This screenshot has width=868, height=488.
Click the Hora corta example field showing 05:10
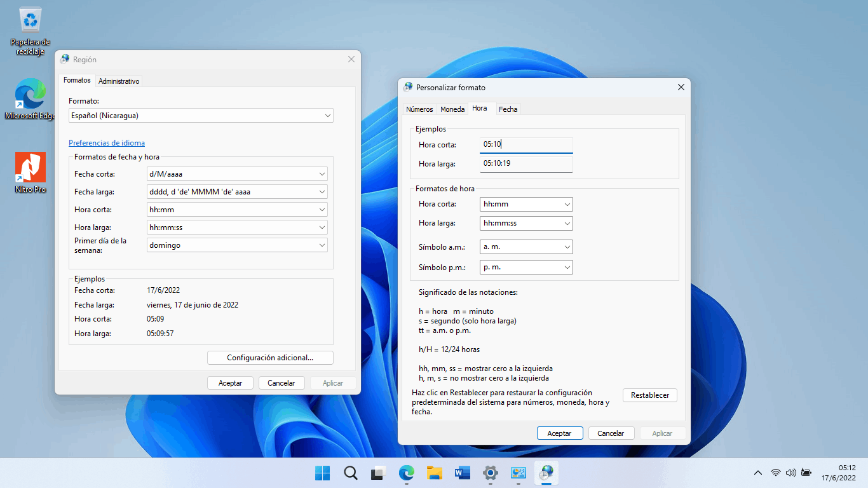526,145
